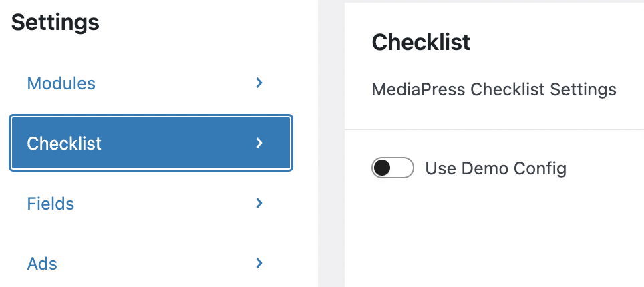Click the Fields link text
Viewport: 644px width, 287px height.
tap(51, 203)
